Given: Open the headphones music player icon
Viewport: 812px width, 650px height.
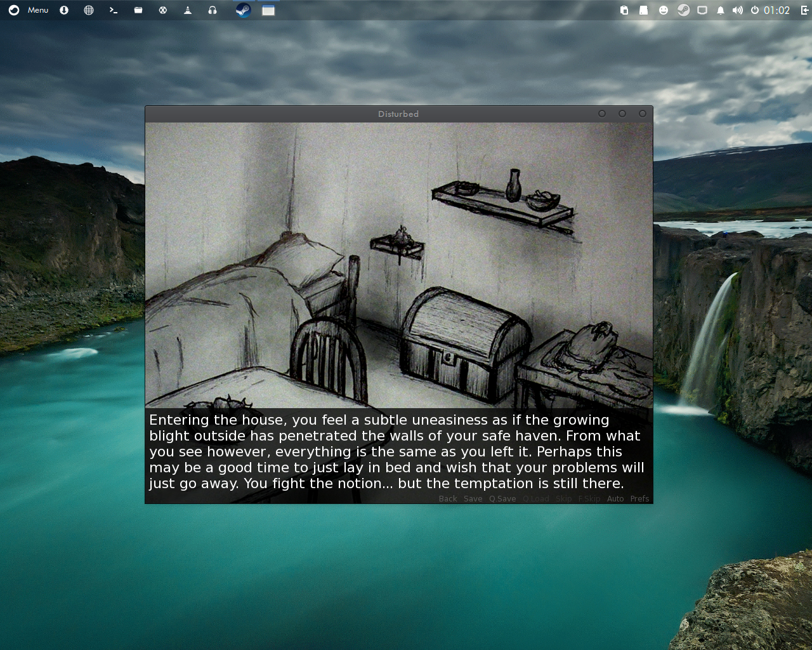Looking at the screenshot, I should pos(213,10).
